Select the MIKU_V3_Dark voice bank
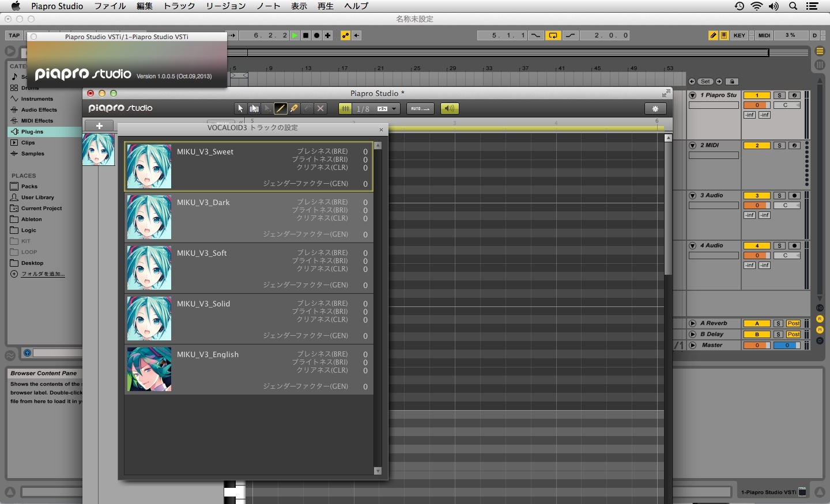830x504 pixels. click(x=249, y=217)
